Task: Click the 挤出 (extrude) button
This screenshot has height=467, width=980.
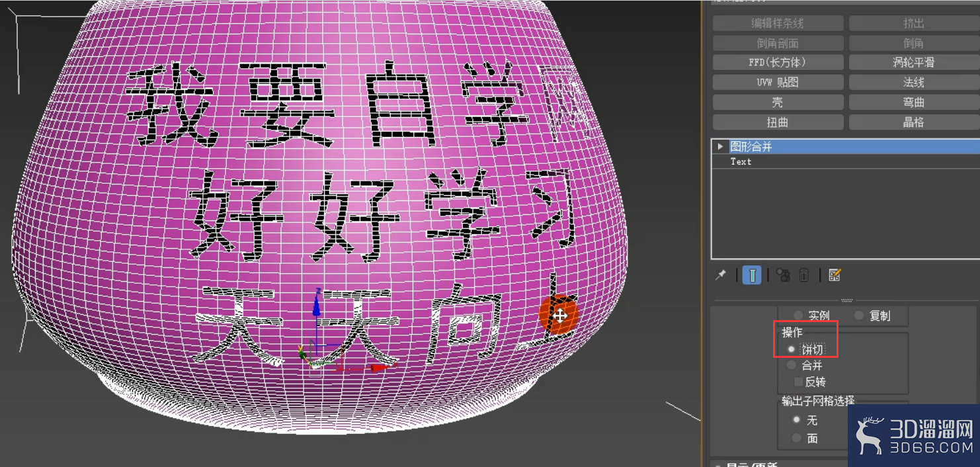Action: click(913, 23)
